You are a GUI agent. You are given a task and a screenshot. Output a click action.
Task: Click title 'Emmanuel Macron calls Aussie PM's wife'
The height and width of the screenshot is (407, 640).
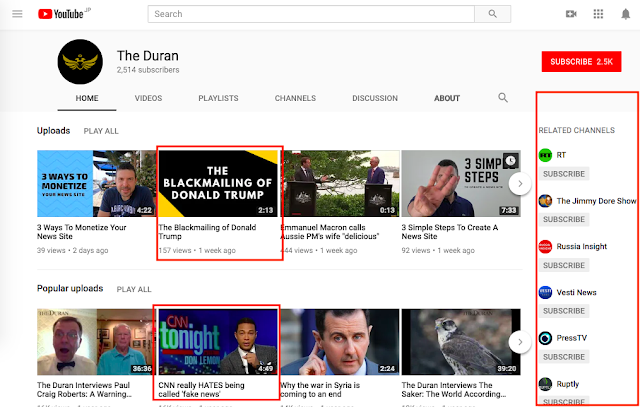(330, 232)
